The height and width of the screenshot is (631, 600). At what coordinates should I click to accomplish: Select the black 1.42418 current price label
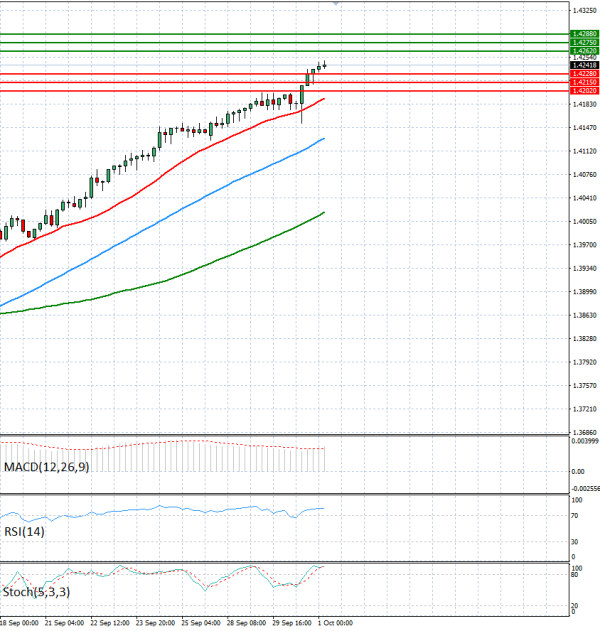[585, 65]
